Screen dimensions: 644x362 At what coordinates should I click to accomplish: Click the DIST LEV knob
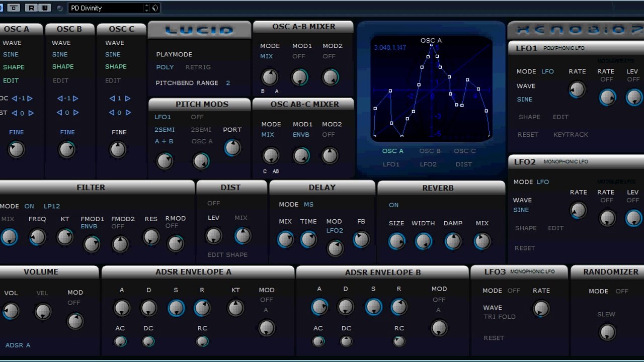click(x=214, y=236)
